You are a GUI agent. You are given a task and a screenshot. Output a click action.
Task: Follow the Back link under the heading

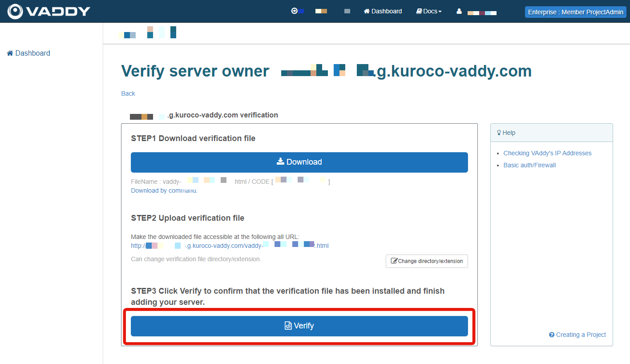[128, 93]
